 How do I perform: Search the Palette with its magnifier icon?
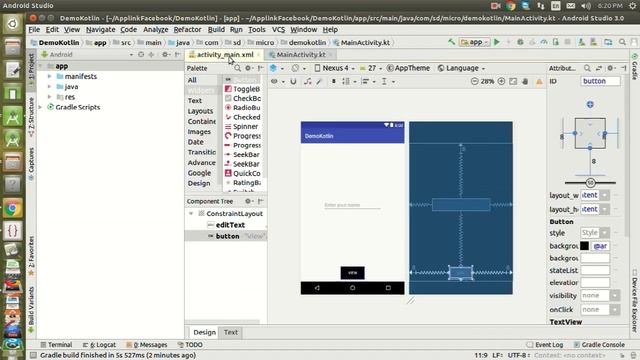point(238,68)
